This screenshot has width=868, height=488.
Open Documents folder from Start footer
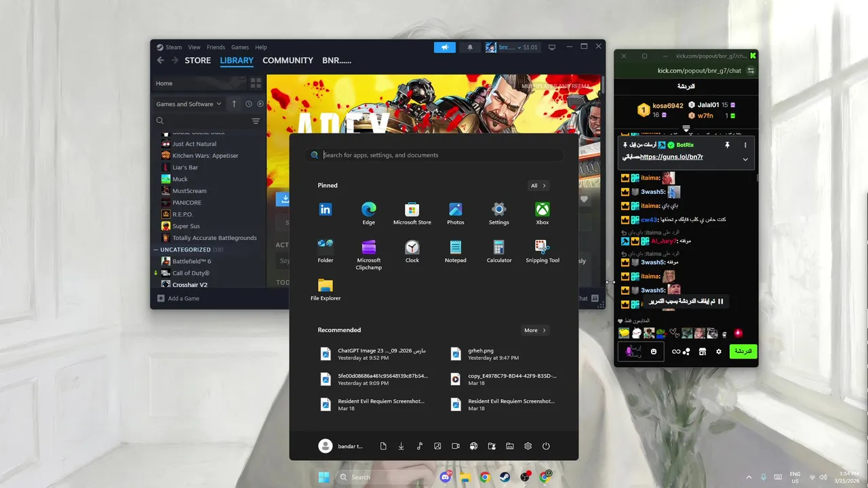383,446
